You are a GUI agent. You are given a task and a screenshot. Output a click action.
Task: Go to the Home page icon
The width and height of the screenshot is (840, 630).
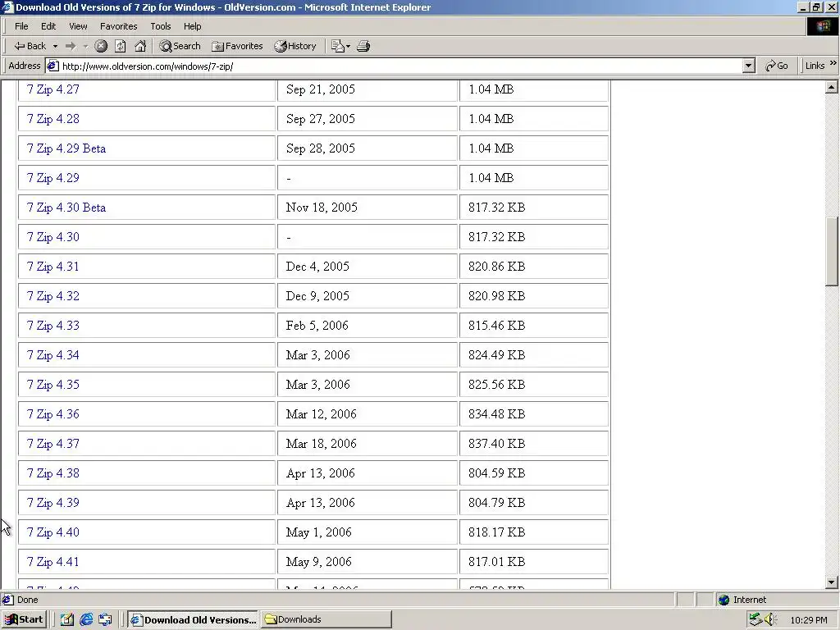pyautogui.click(x=140, y=46)
